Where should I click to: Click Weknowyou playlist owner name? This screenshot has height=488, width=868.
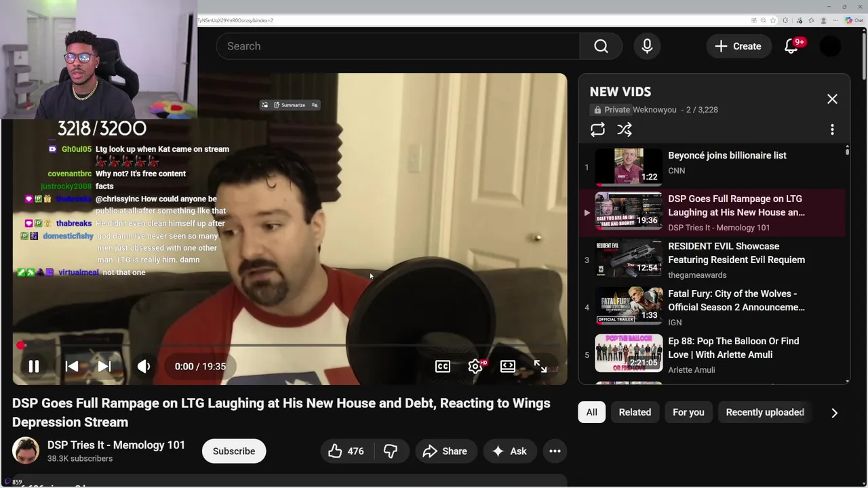(x=654, y=110)
